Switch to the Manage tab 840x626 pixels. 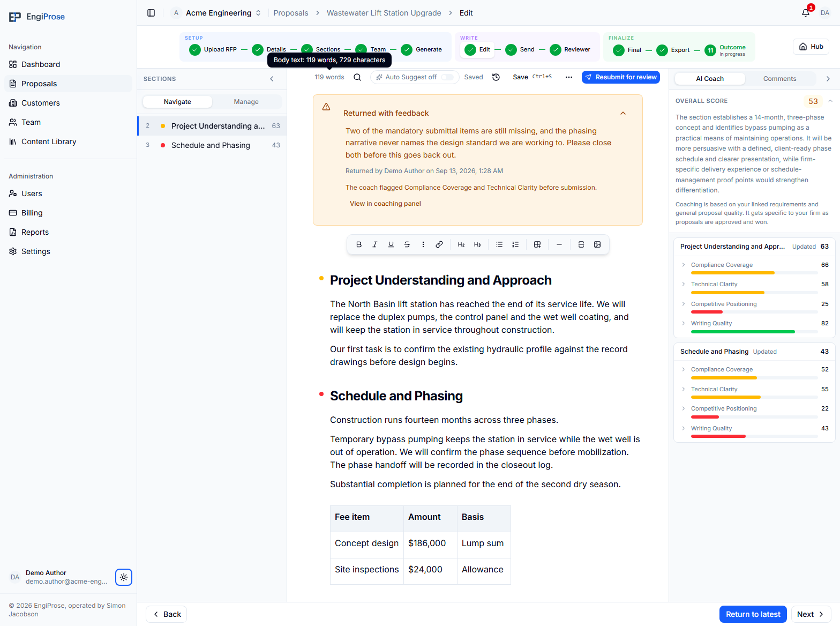246,102
